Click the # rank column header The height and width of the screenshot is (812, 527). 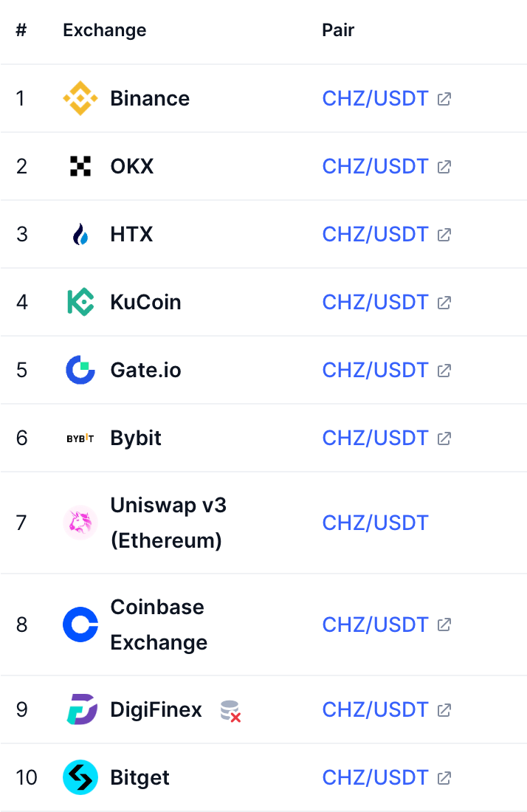[x=21, y=30]
